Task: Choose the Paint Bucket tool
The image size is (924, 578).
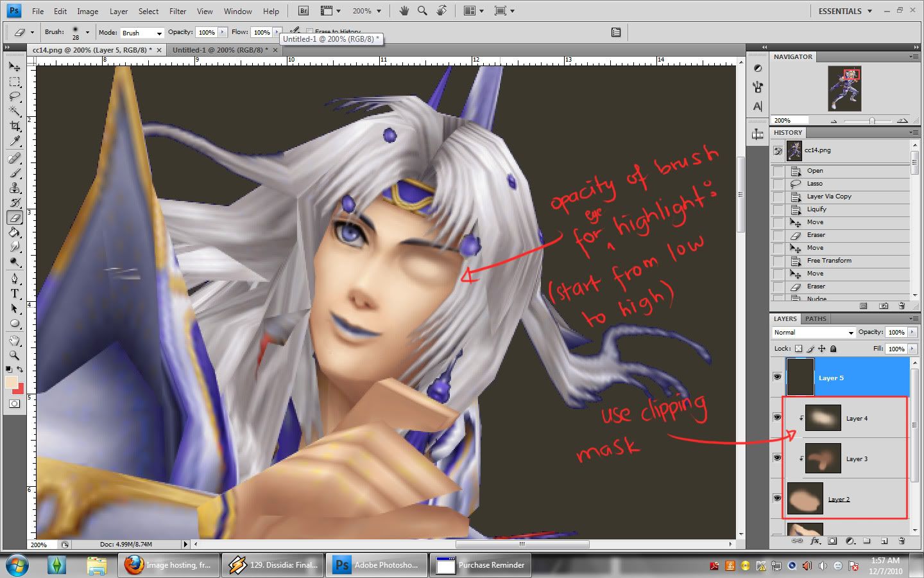Action: point(15,232)
